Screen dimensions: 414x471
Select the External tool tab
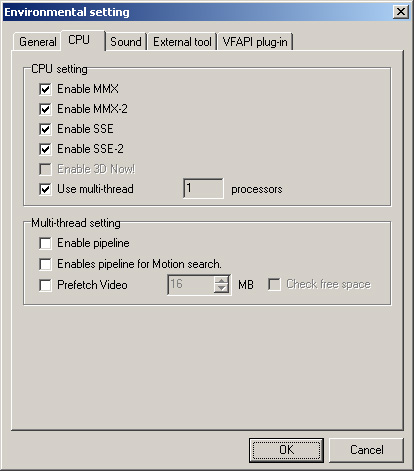(182, 42)
